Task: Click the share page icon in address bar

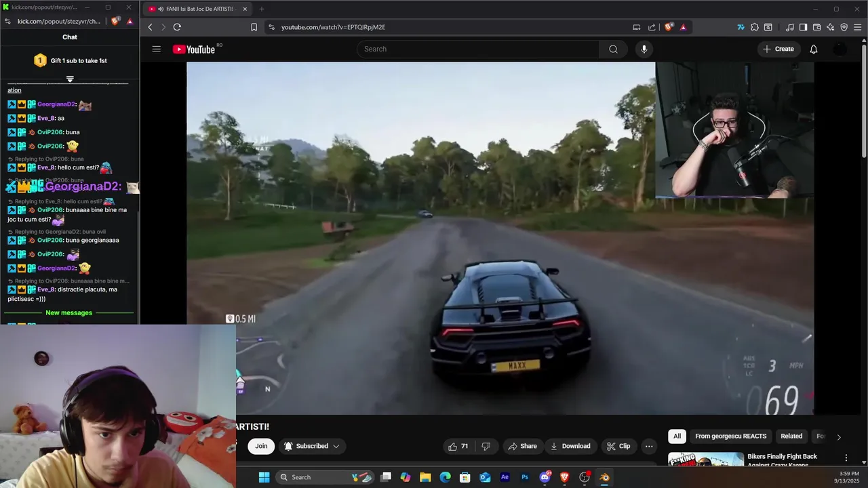Action: coord(652,27)
